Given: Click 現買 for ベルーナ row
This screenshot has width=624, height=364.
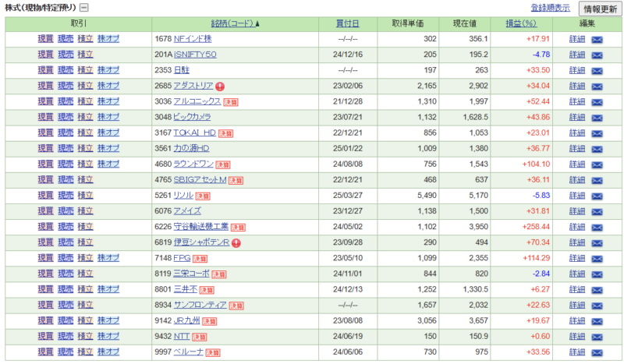Looking at the screenshot, I should pyautogui.click(x=45, y=352).
